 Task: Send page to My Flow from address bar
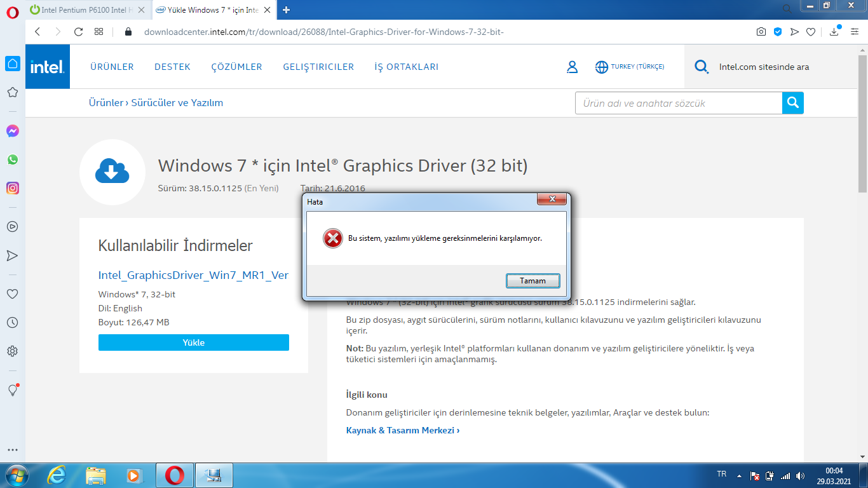coord(794,32)
